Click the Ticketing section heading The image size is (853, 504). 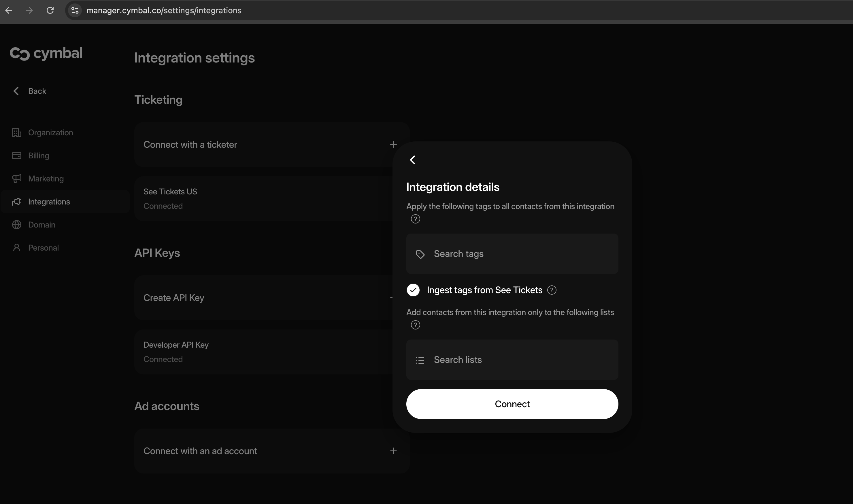158,100
